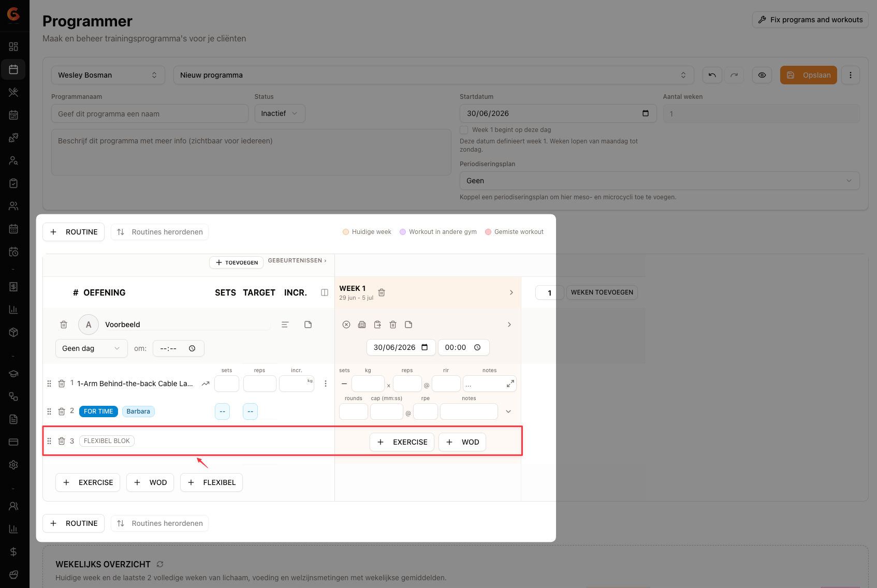Open the salad bowl sidebar icon
The width and height of the screenshot is (877, 588).
pyautogui.click(x=13, y=575)
